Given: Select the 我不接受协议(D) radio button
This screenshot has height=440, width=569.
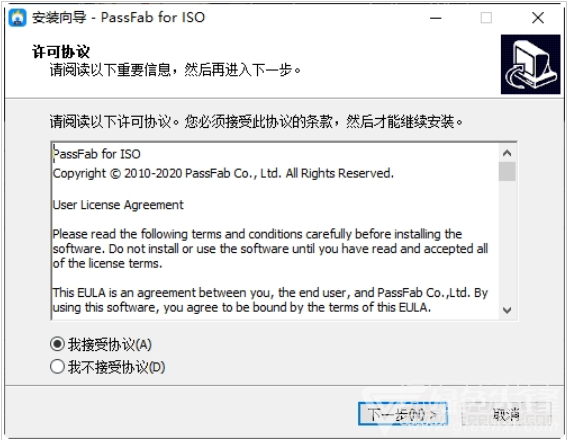Looking at the screenshot, I should coord(57,367).
